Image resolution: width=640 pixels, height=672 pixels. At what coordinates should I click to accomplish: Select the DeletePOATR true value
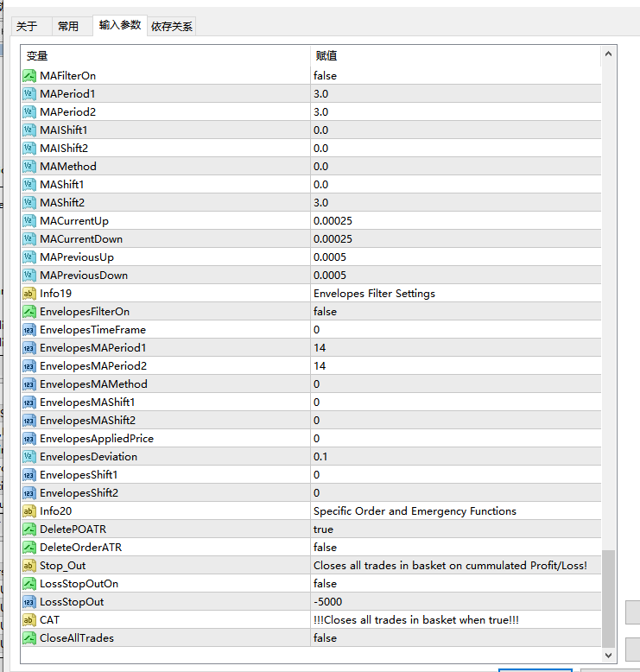(x=323, y=529)
